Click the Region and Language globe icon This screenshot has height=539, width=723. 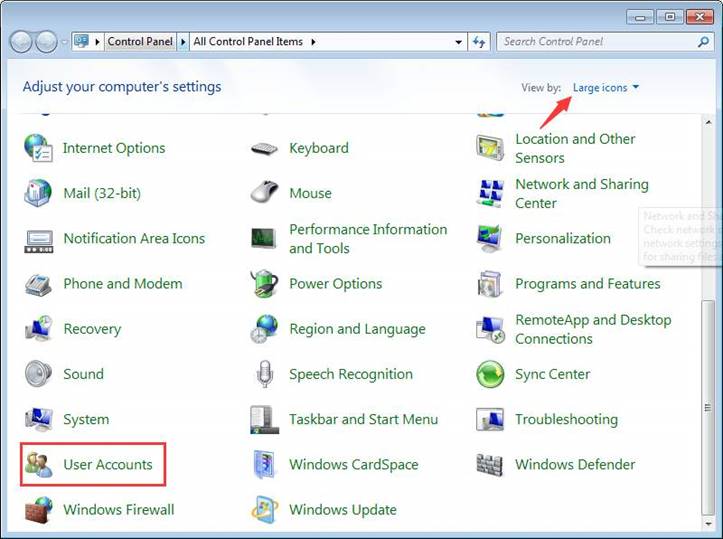pyautogui.click(x=264, y=329)
